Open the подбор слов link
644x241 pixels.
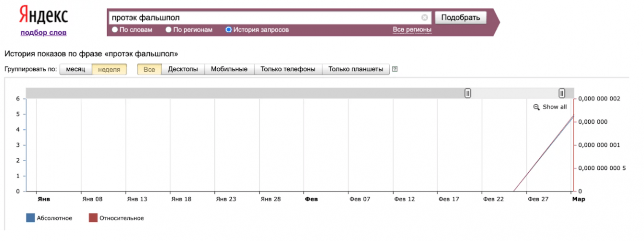44,33
